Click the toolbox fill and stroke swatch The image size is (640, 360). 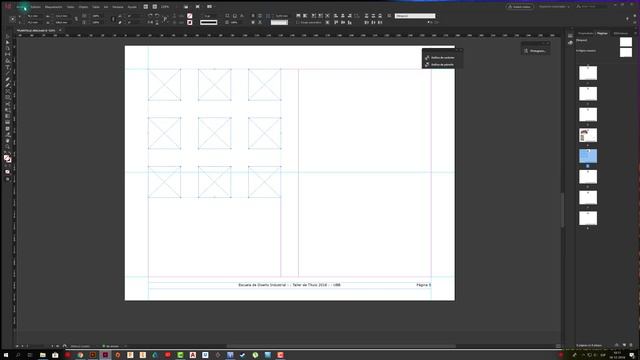7,159
